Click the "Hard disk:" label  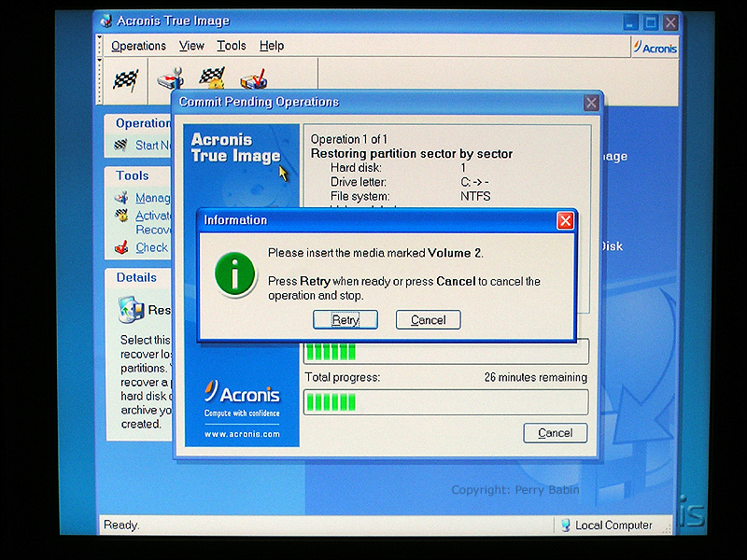[356, 168]
